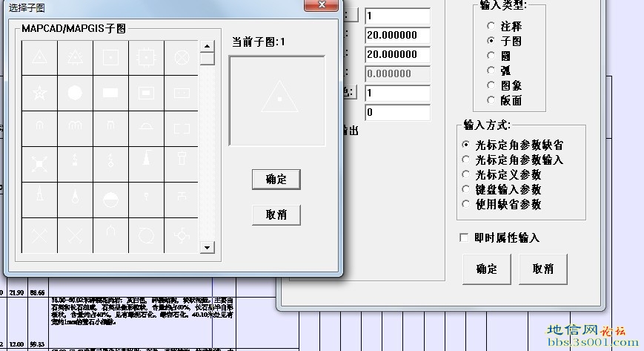Select the 子图 input type radio button
Screen dimensions: 644x351
(x=491, y=41)
